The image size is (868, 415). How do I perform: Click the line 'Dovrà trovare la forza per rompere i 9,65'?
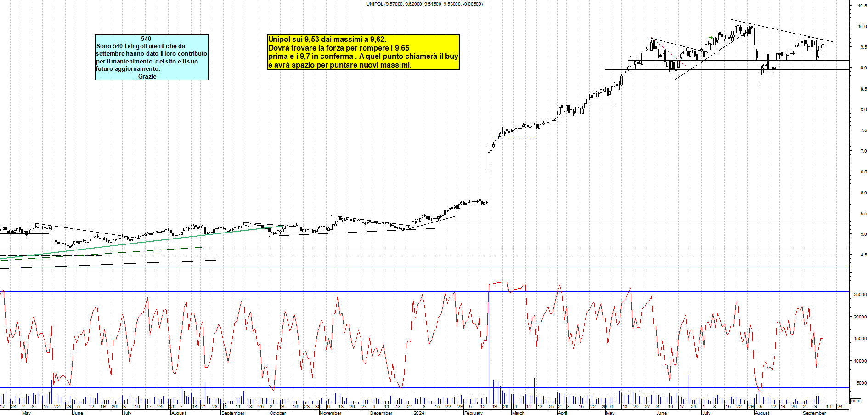pyautogui.click(x=338, y=48)
